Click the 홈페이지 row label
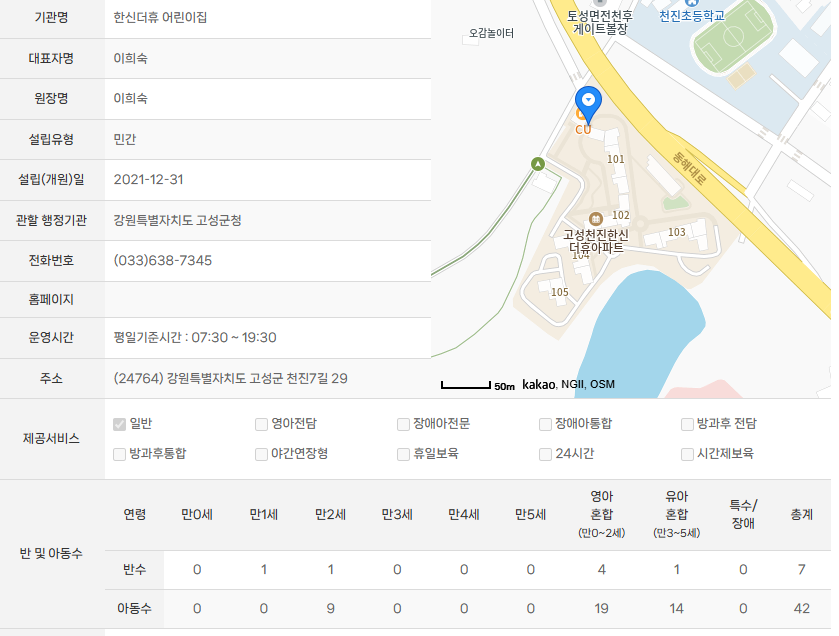The image size is (839, 636). [x=51, y=300]
